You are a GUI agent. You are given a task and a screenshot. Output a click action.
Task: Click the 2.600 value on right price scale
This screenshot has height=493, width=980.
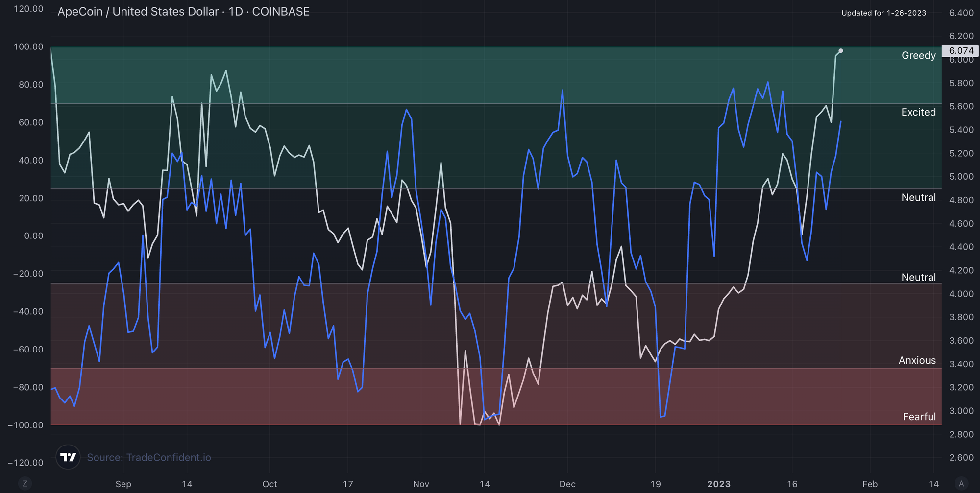coord(961,458)
